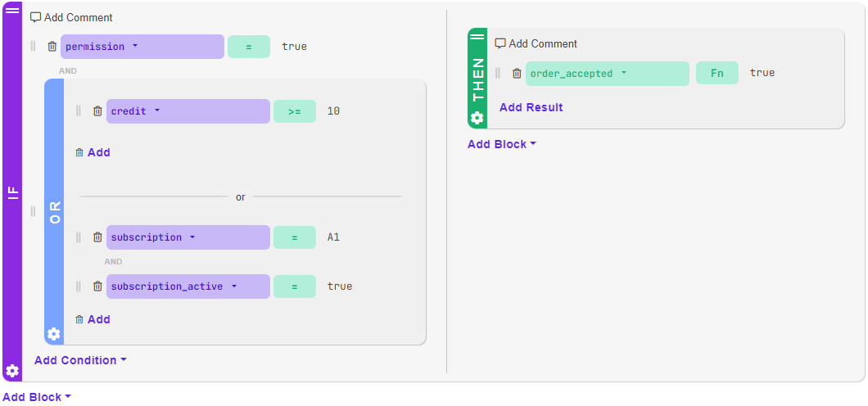Click the Fn button for order_accepted
868x406 pixels.
click(717, 74)
